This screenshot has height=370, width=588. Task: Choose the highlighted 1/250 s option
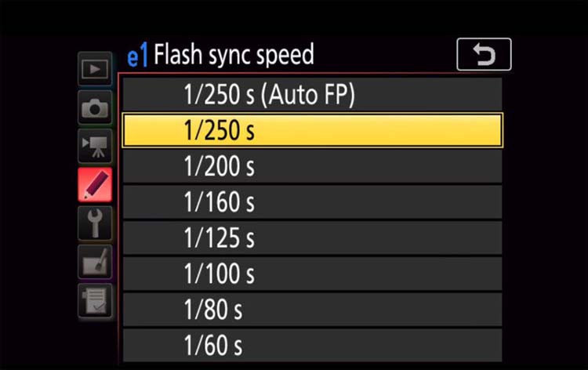click(312, 130)
